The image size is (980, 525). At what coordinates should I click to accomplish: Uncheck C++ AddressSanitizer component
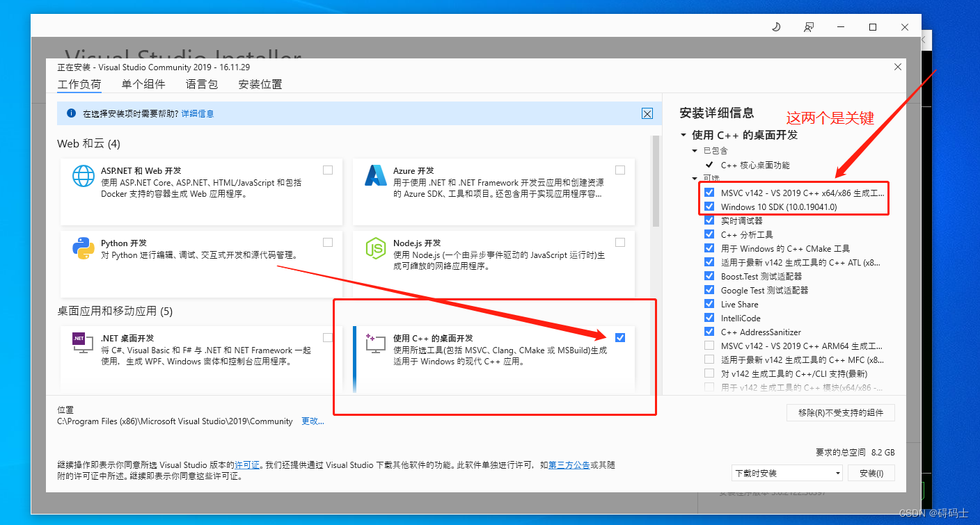pyautogui.click(x=709, y=332)
